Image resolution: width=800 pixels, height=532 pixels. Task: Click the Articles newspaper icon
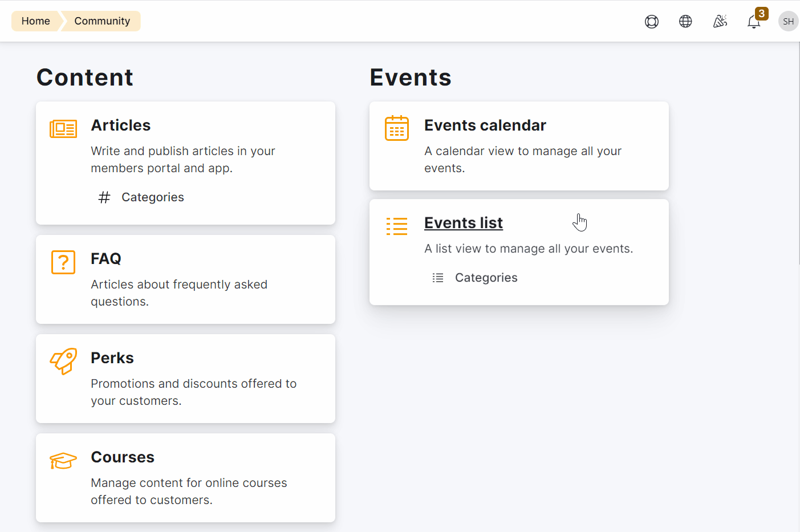tap(63, 129)
